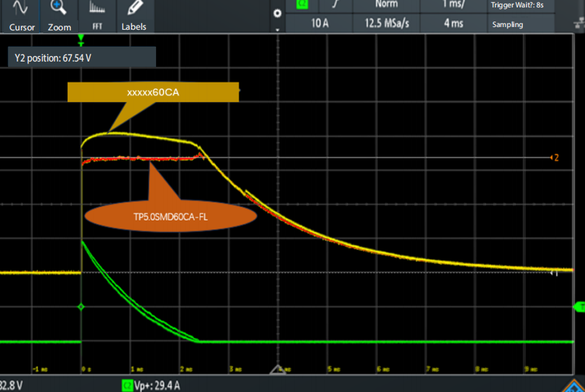585x392 pixels.
Task: Select the Vp+: 29.4 A measurement readout
Action: tap(157, 385)
